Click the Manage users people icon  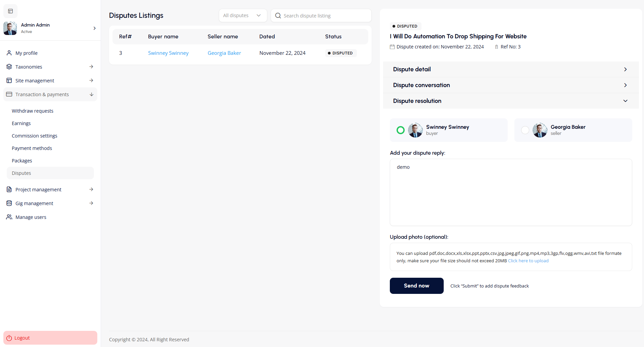point(9,217)
